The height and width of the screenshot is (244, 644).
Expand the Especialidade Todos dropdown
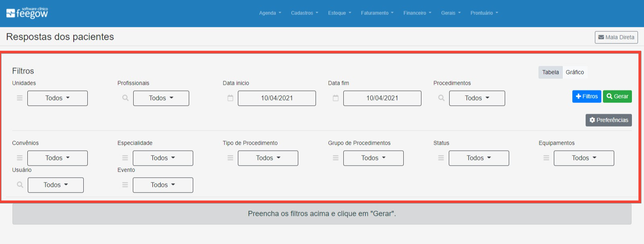pyautogui.click(x=163, y=158)
